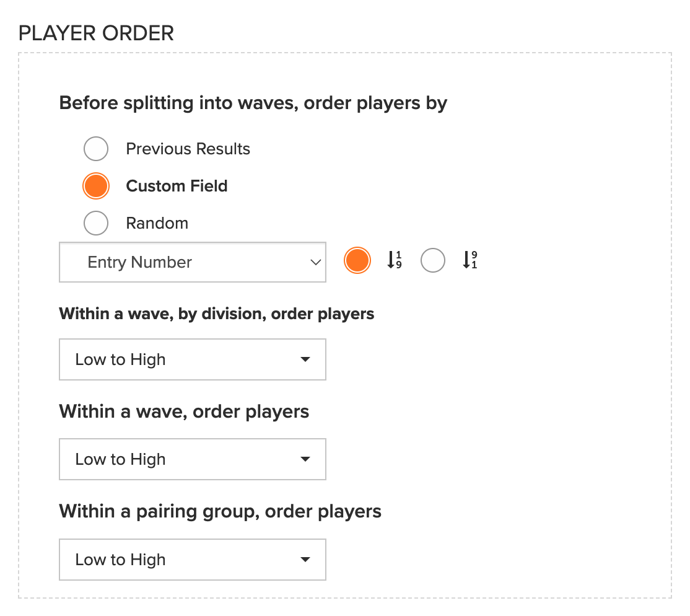Click the 'Previous Results' label text
The height and width of the screenshot is (616, 690).
tap(188, 149)
